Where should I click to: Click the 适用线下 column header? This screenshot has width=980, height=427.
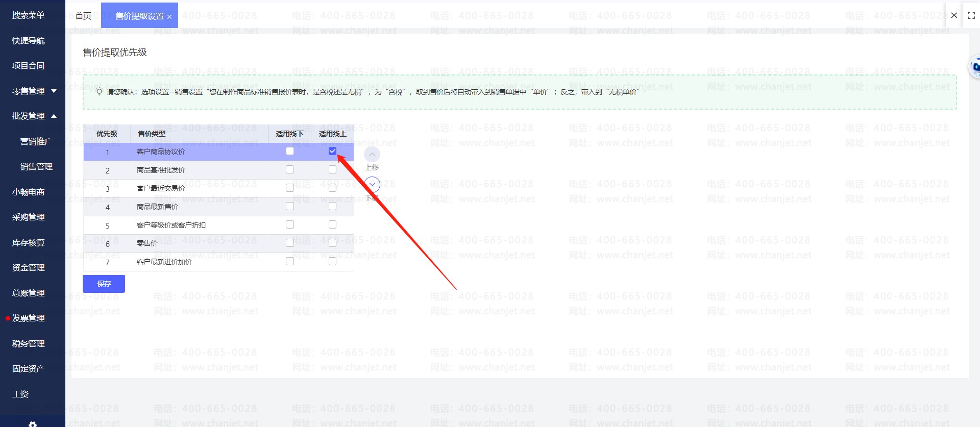[289, 134]
